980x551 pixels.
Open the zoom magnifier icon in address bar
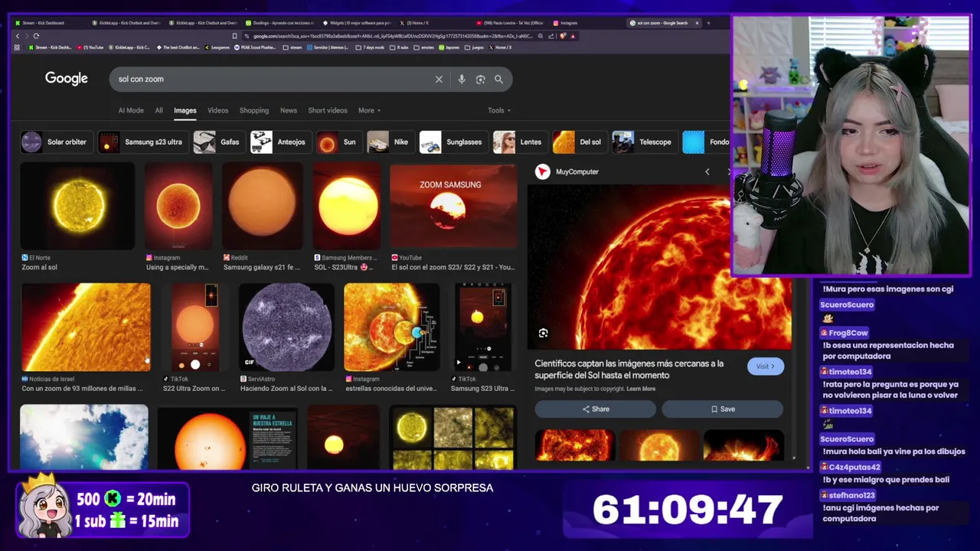coord(541,36)
